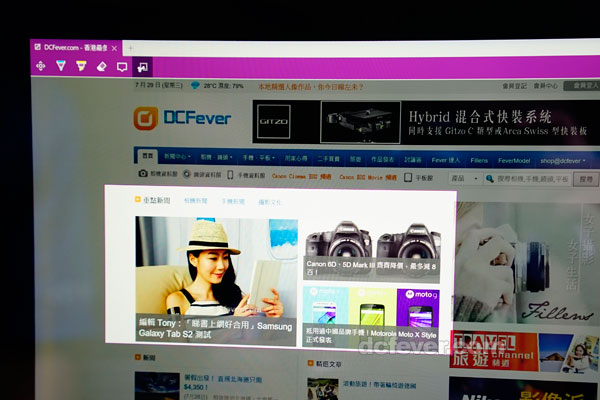Open the Canon Cinema EOS 頻道 link

coord(302,176)
